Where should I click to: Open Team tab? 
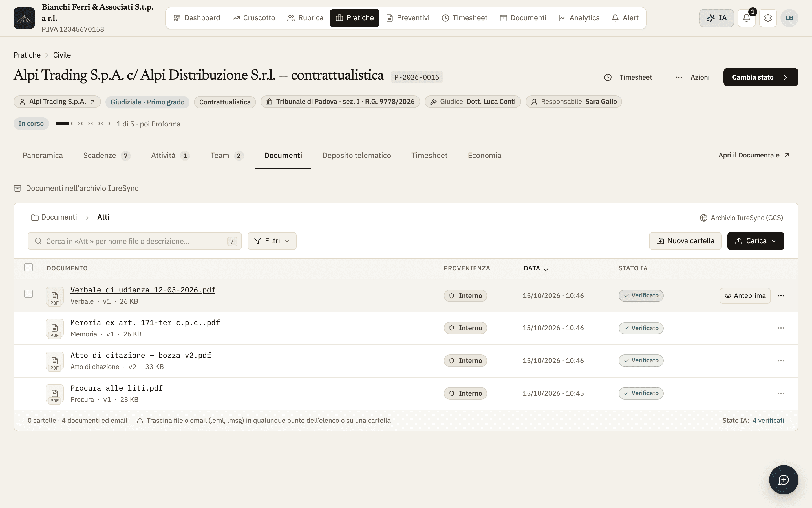coord(227,156)
